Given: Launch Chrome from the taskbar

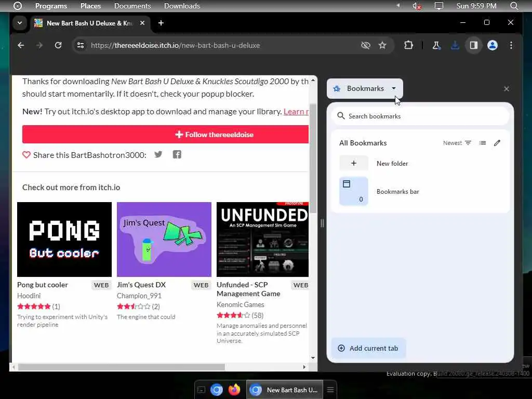Looking at the screenshot, I should pyautogui.click(x=217, y=390).
